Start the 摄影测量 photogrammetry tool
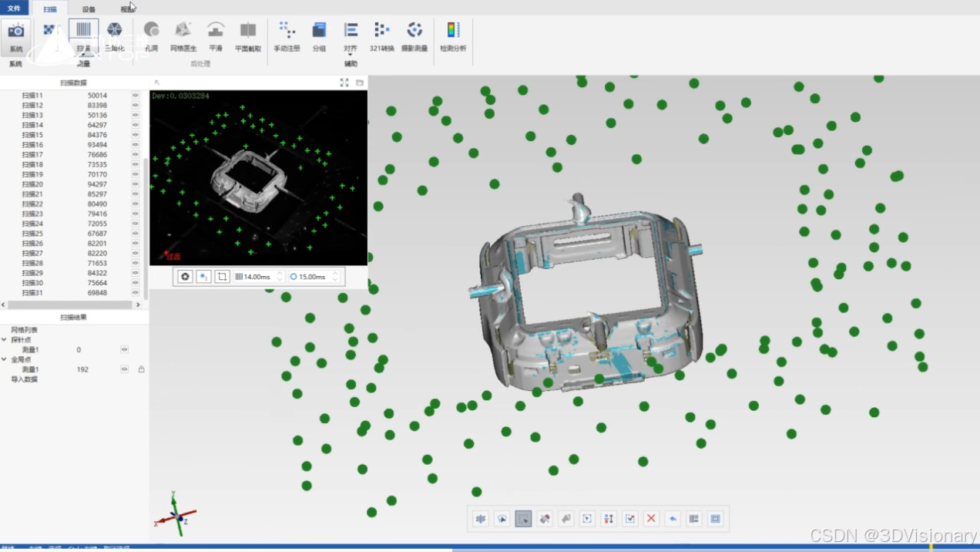Screen dimensions: 980x552 [414, 36]
